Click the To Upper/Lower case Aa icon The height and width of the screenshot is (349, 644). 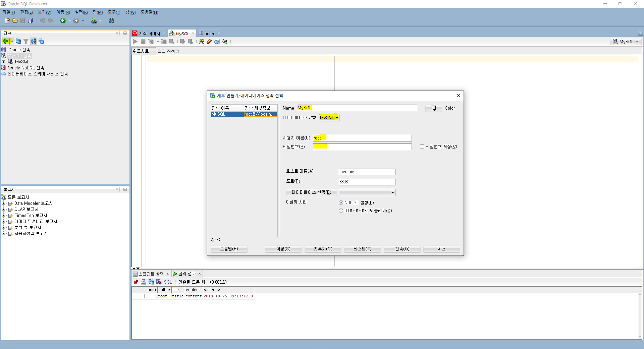(x=225, y=42)
